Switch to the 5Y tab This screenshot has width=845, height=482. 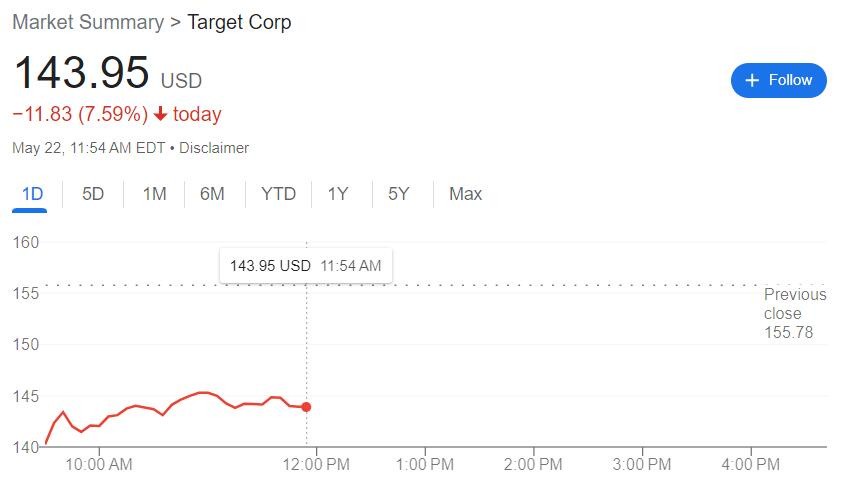tap(399, 194)
